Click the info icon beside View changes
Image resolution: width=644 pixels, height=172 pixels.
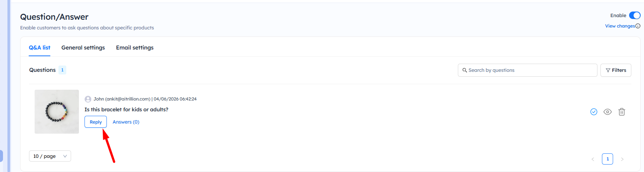tap(638, 26)
